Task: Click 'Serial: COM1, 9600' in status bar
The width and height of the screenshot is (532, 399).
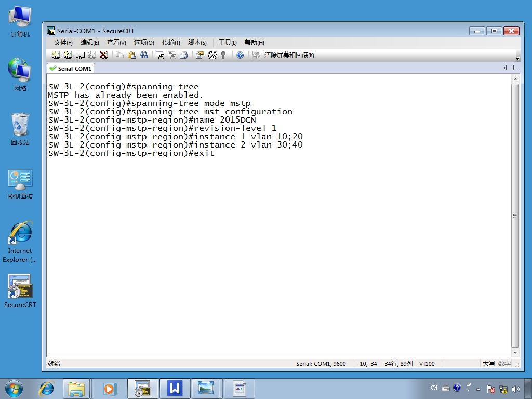Action: coord(321,364)
